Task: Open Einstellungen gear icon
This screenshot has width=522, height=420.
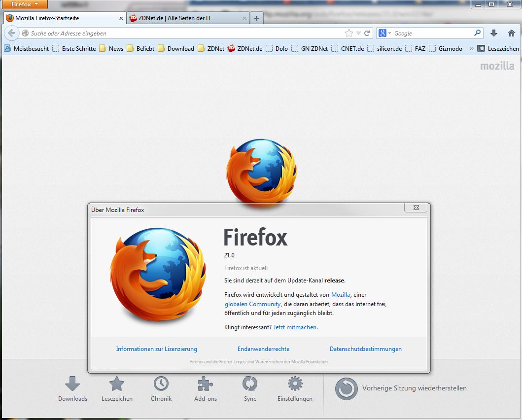Action: (x=295, y=389)
